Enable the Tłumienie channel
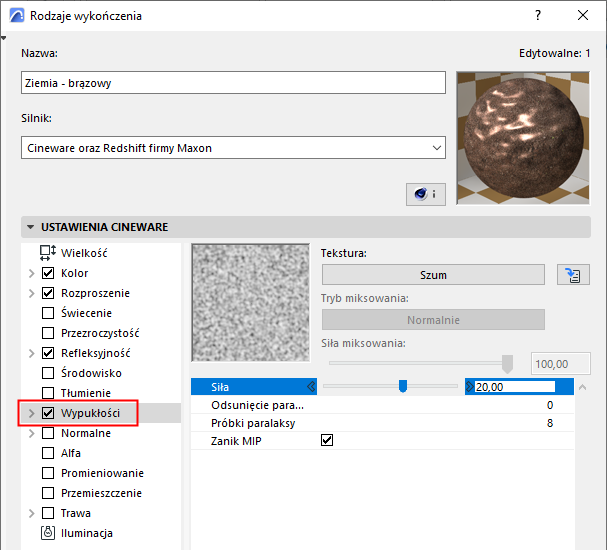 [48, 393]
